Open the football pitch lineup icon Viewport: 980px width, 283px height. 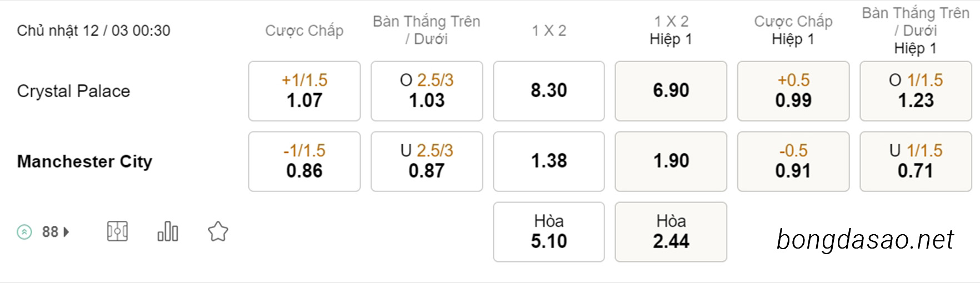pyautogui.click(x=117, y=231)
